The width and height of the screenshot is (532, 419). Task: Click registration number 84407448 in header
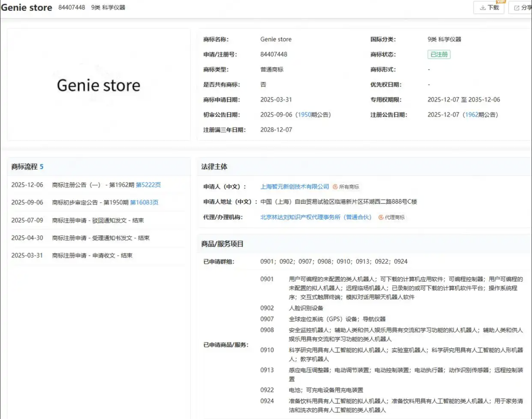coord(72,7)
